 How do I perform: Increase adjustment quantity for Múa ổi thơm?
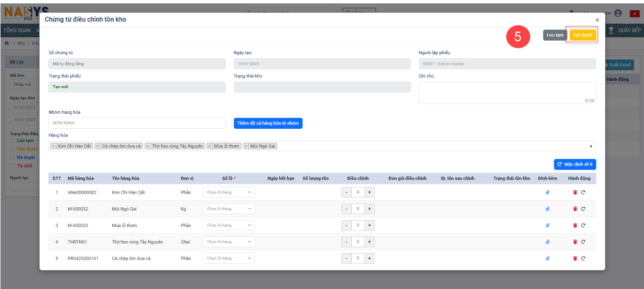coord(370,226)
